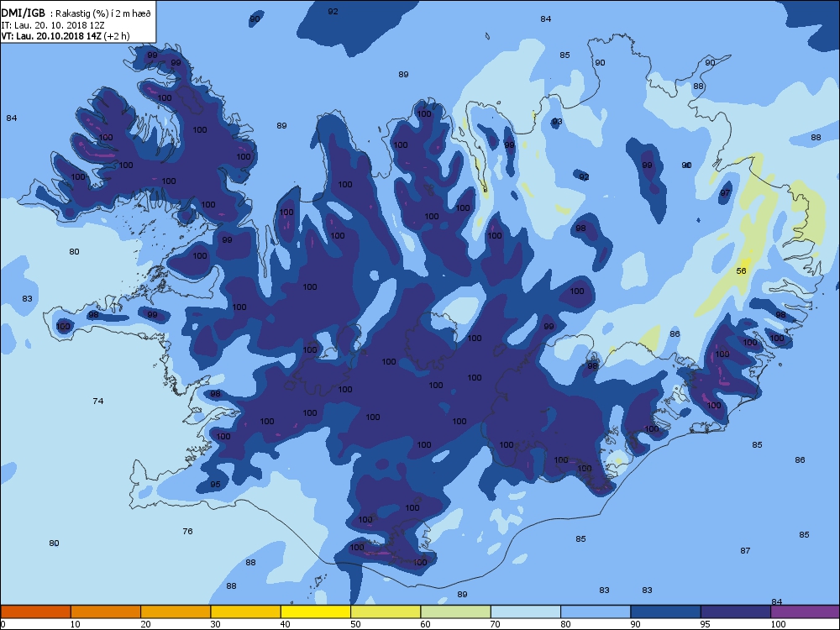
Task: Click the 87 humidity value over the sea
Action: pyautogui.click(x=745, y=551)
